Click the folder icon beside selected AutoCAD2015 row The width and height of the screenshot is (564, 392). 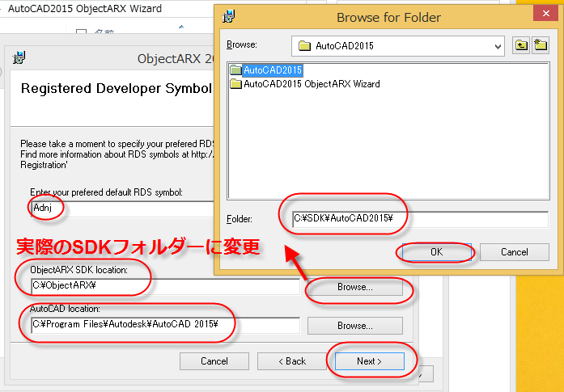[x=236, y=70]
